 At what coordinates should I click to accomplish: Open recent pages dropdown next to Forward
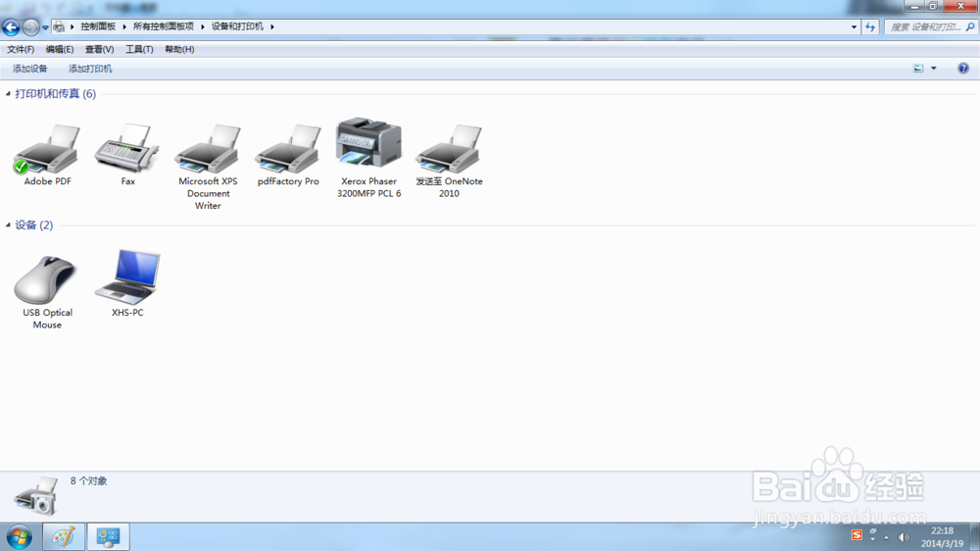click(45, 27)
